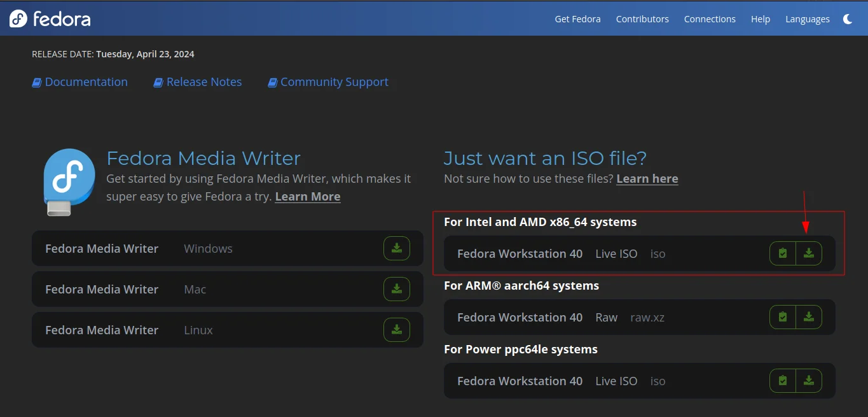Toggle dark mode moon icon
Viewport: 868px width, 417px height.
(x=848, y=19)
